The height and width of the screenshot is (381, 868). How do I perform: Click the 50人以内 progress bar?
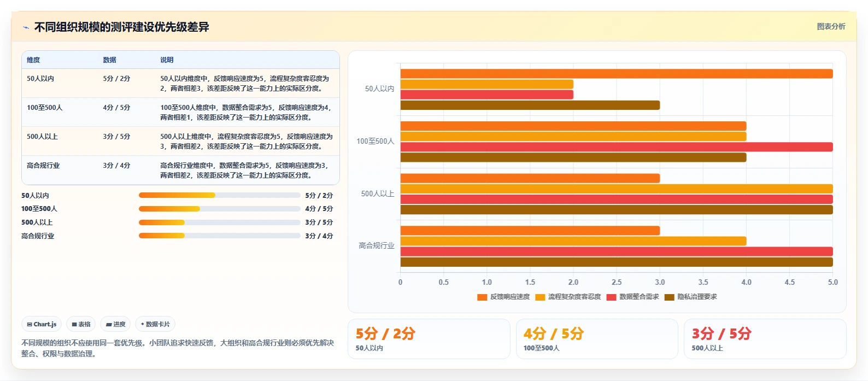[220, 195]
